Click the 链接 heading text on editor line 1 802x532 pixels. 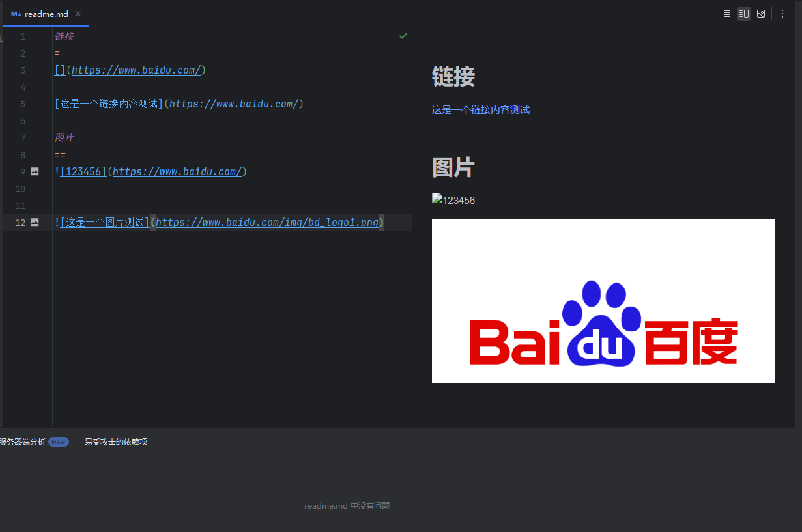pyautogui.click(x=64, y=36)
